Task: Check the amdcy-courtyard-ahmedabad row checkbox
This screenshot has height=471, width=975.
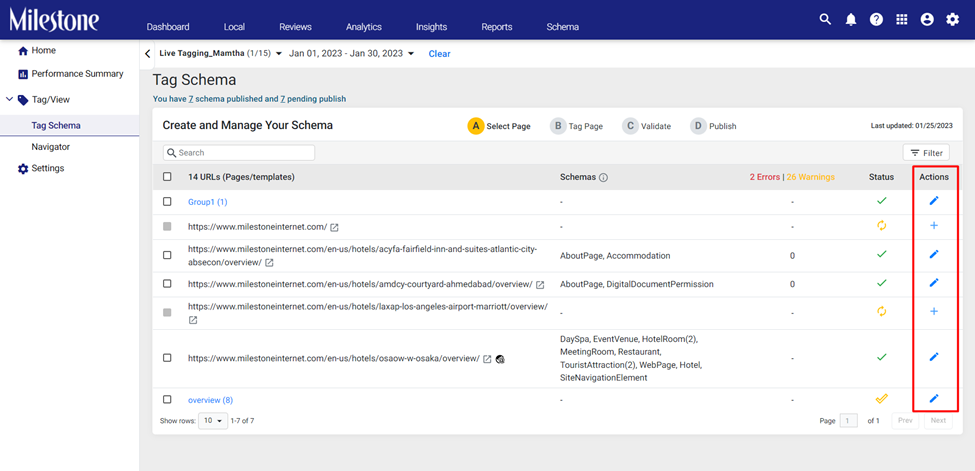Action: (167, 284)
